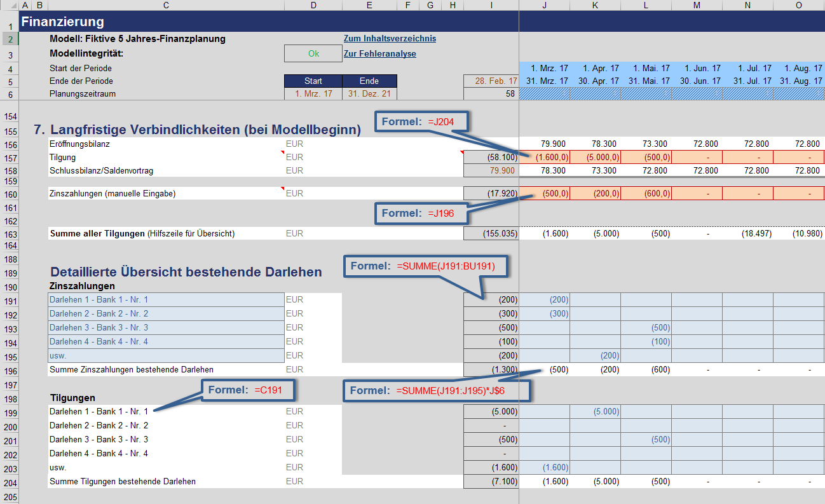This screenshot has height=504, width=825.
Task: Select the Summe aller Tilgungen total (155.035)
Action: 491,234
